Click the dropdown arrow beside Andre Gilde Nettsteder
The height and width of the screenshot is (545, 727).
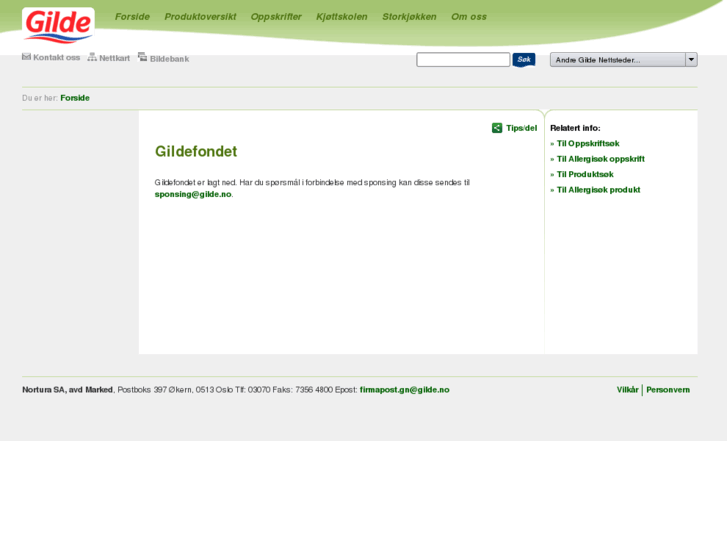tap(691, 60)
